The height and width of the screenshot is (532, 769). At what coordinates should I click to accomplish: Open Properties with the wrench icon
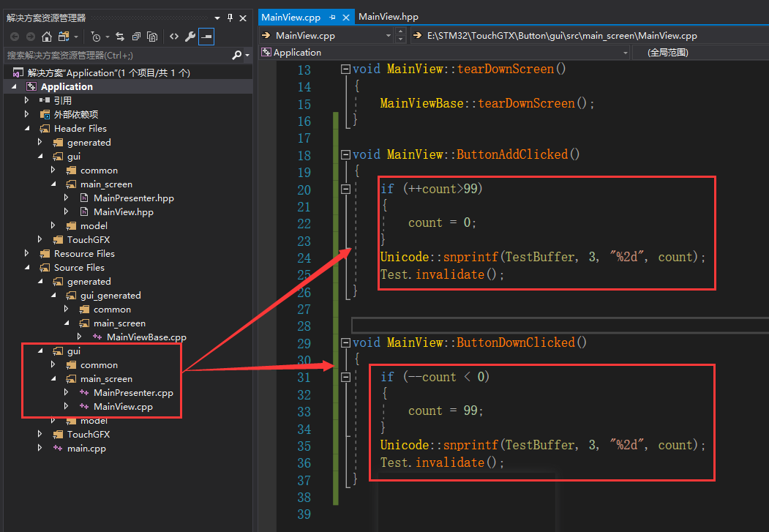pos(190,37)
